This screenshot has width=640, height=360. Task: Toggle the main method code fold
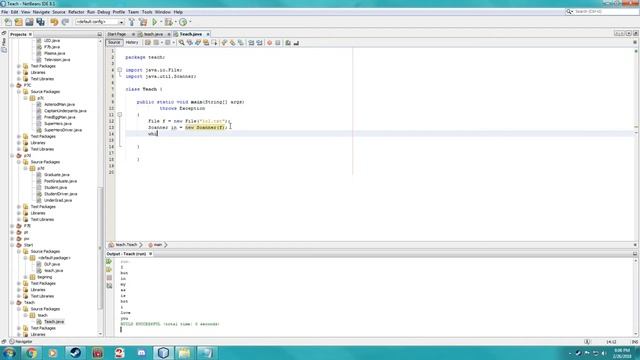[x=120, y=115]
